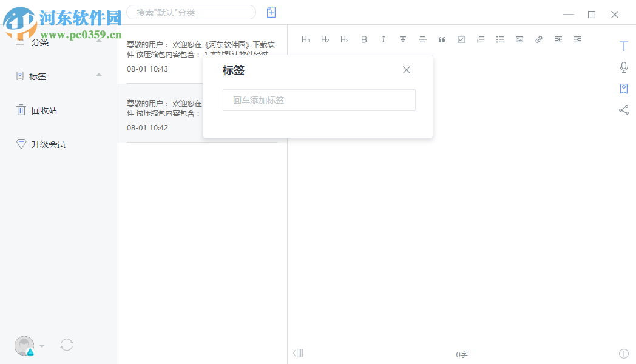Toggle bold formatting in the editor toolbar
This screenshot has height=364, width=636.
coord(364,39)
